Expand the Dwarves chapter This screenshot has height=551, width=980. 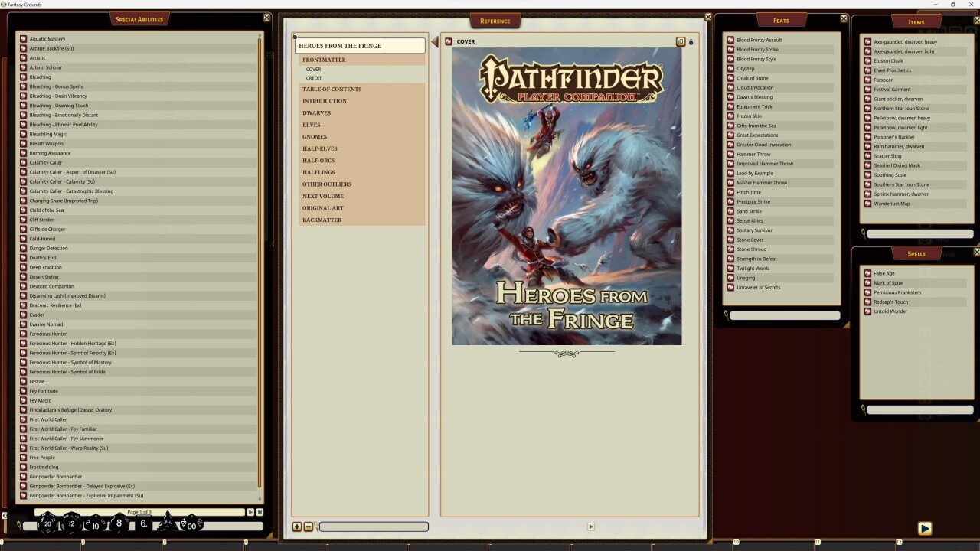(316, 113)
